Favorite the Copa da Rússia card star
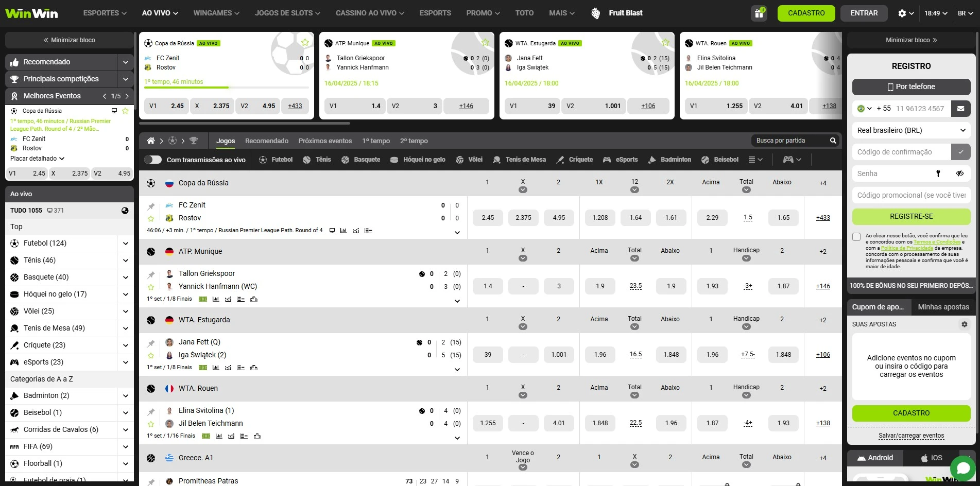 coord(305,43)
